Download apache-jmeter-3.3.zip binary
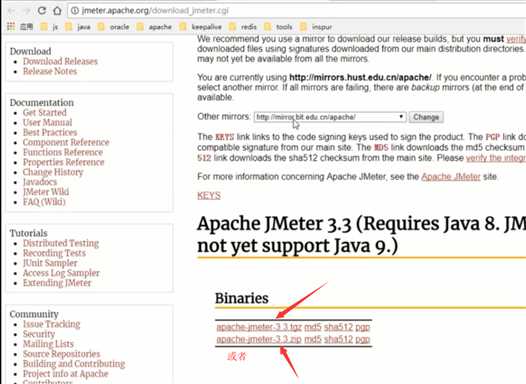Screen dimensions: 526x384 [259, 339]
